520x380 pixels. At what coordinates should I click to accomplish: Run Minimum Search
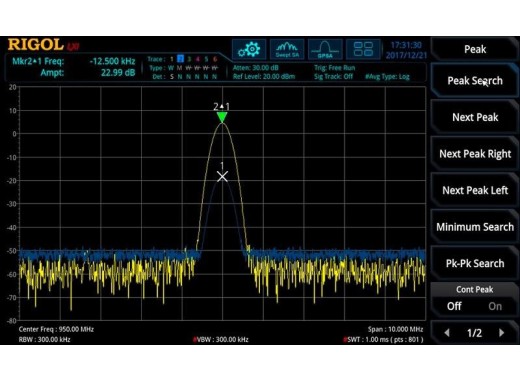tap(475, 227)
